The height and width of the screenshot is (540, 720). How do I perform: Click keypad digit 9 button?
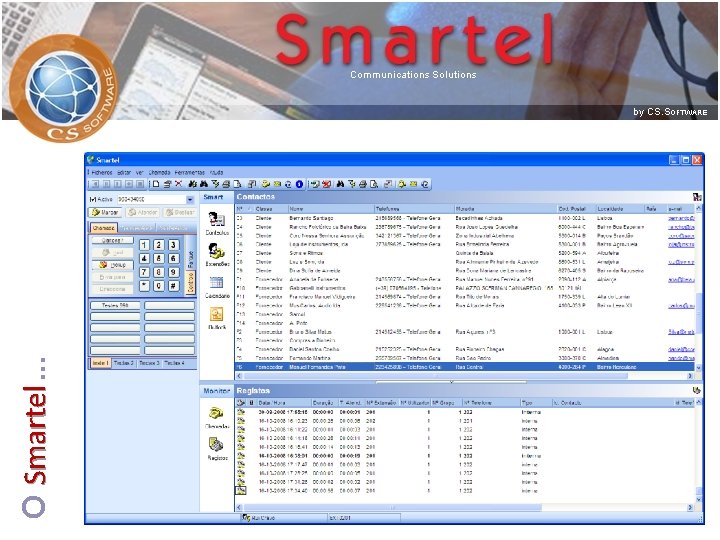[x=173, y=272]
